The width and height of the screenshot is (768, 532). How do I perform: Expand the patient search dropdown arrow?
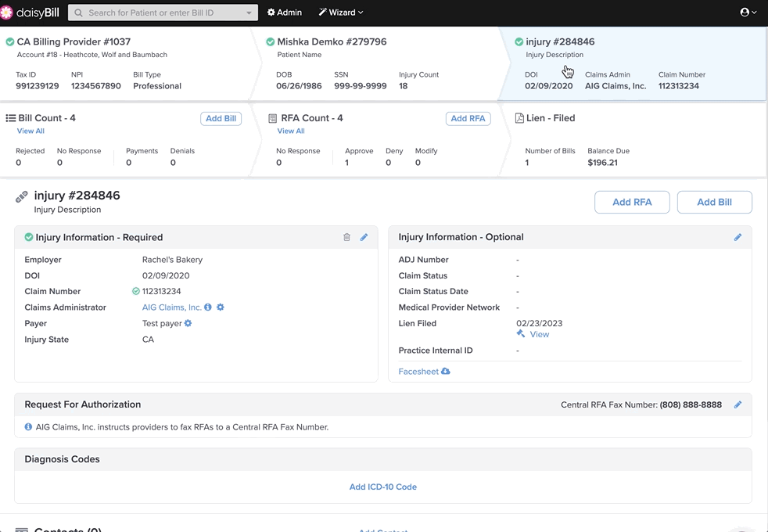click(x=249, y=13)
